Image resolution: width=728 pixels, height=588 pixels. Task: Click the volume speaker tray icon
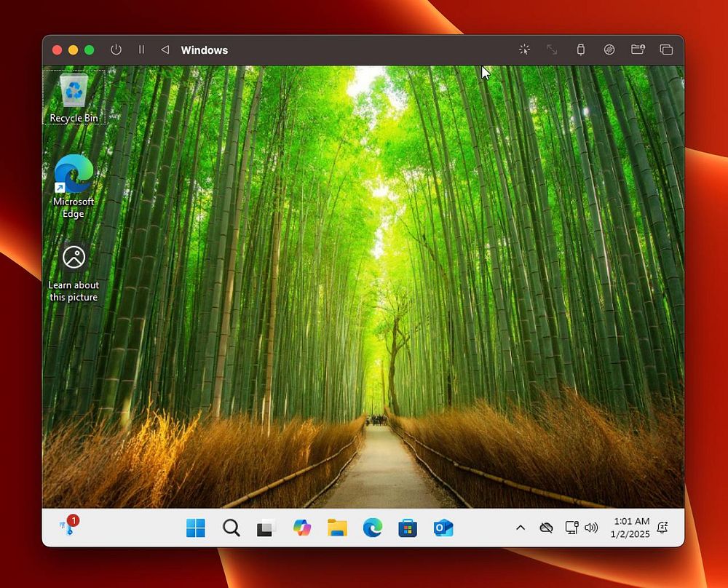coord(591,528)
